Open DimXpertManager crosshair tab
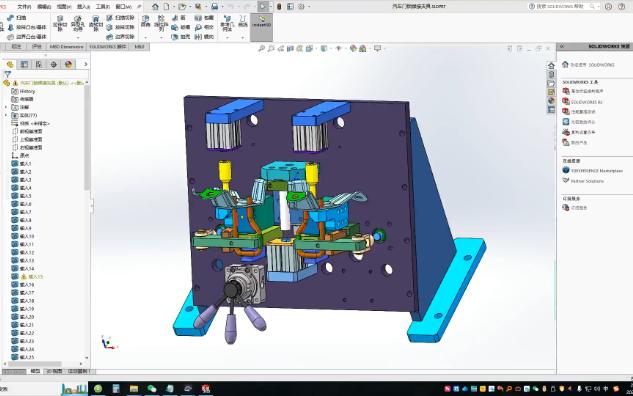The image size is (633, 396). (54, 64)
